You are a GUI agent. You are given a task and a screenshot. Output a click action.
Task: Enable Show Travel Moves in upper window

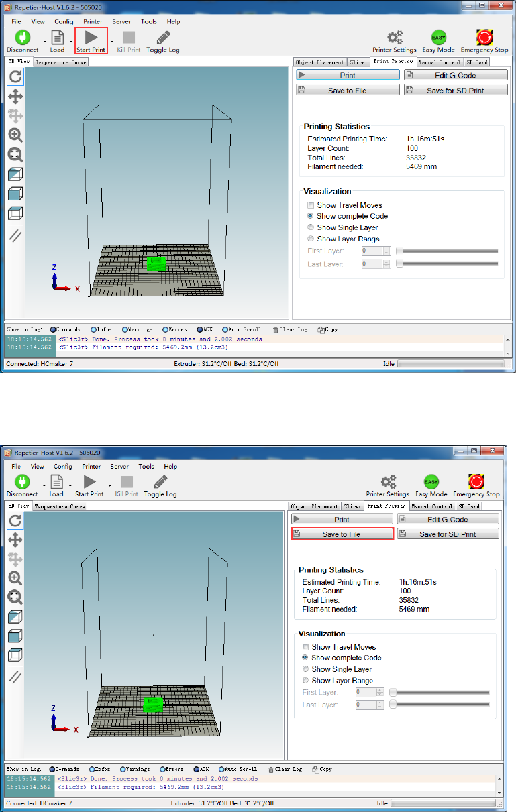click(311, 205)
